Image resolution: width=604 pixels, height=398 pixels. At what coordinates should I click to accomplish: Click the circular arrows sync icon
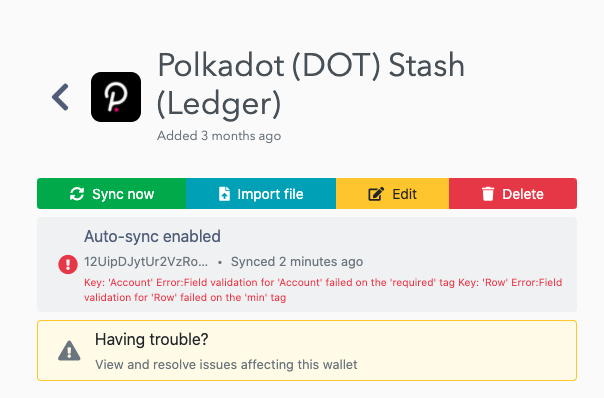click(77, 194)
